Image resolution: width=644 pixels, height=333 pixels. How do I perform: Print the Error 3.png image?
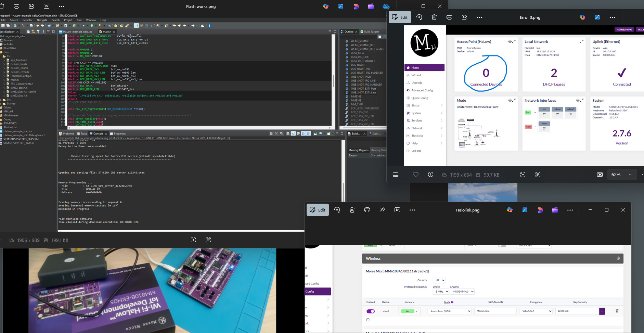coord(449,17)
